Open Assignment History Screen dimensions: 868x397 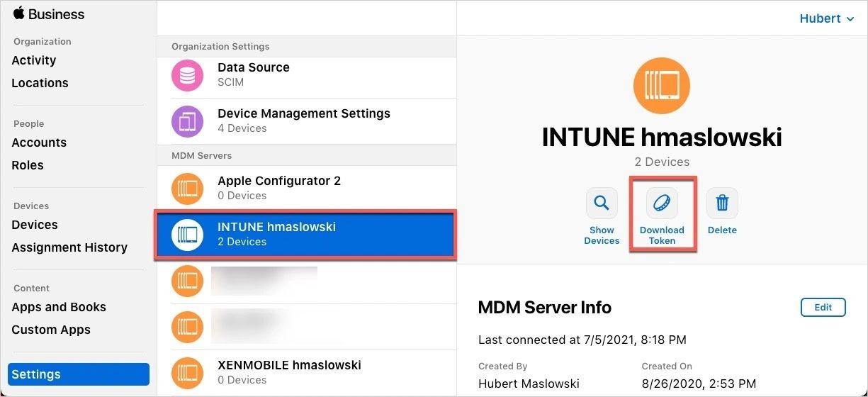[69, 247]
